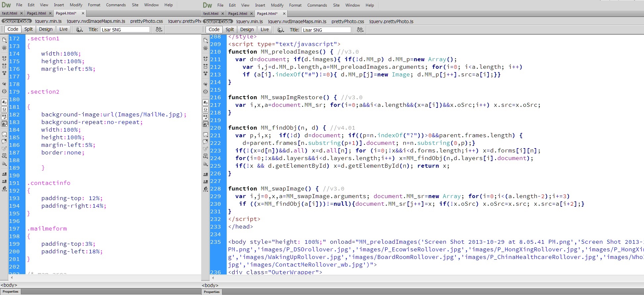644x295 pixels.
Task: Select the test.html tab in left window
Action: click(x=10, y=13)
